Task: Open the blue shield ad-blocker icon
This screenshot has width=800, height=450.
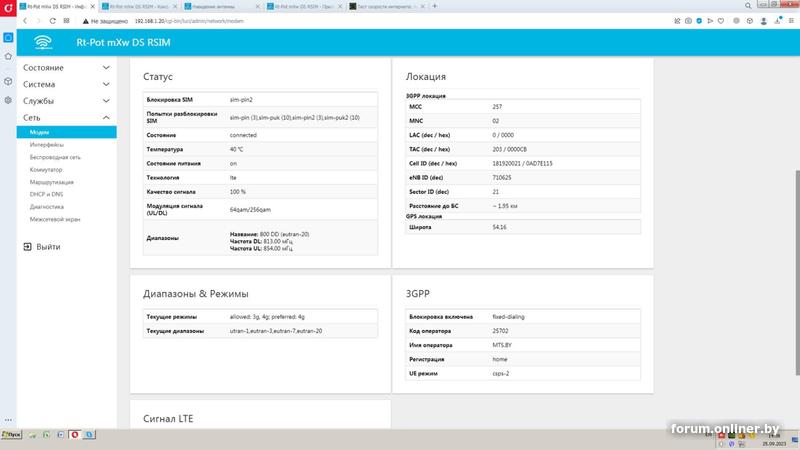Action: [699, 21]
